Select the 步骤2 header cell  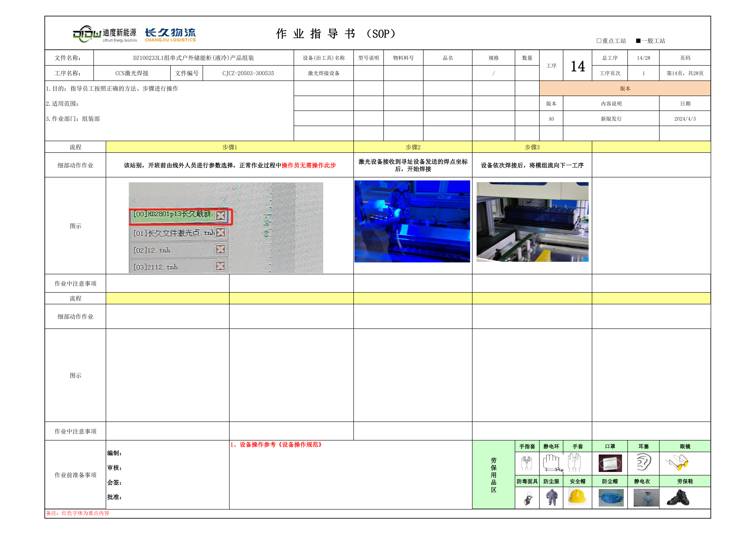pos(413,147)
